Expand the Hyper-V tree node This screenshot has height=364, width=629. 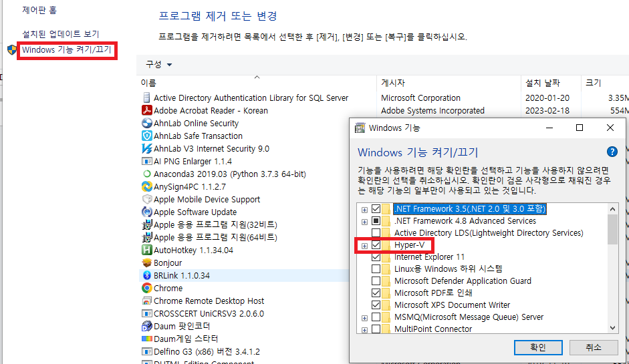364,246
